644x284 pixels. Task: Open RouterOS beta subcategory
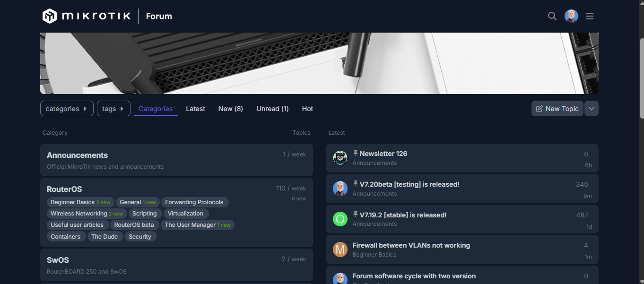[x=134, y=225]
